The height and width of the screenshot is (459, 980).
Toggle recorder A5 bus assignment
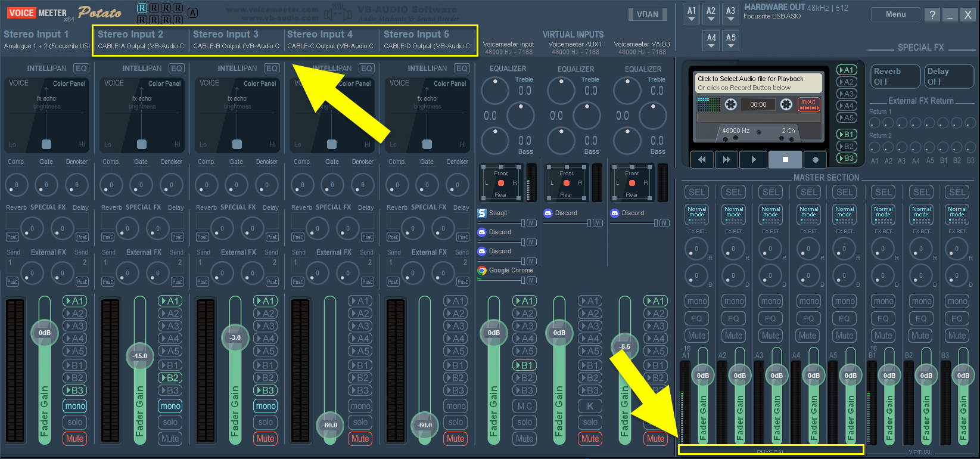tap(847, 117)
